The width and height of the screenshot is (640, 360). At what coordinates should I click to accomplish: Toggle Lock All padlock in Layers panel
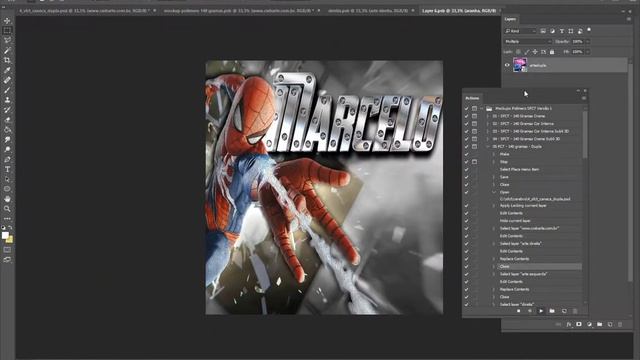click(x=552, y=52)
